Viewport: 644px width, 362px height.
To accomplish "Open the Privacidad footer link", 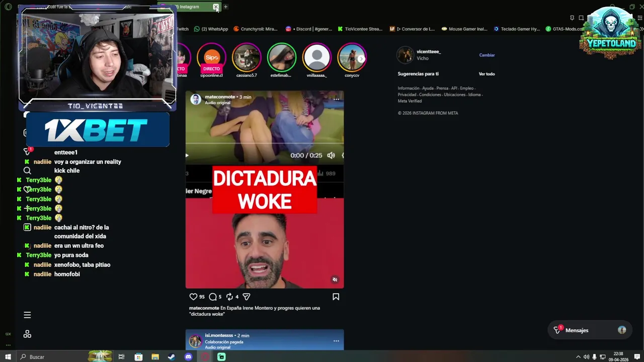I will click(x=407, y=95).
